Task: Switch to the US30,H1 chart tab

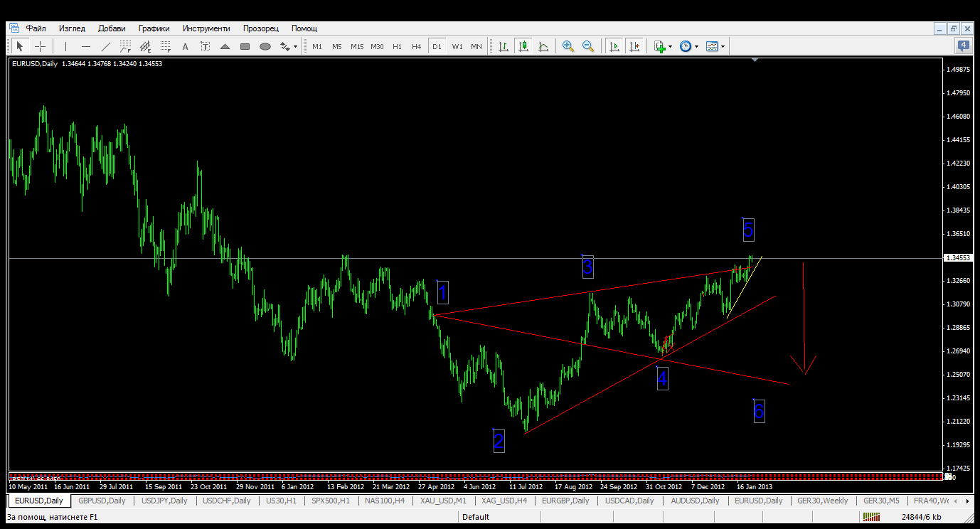Action: [x=281, y=501]
